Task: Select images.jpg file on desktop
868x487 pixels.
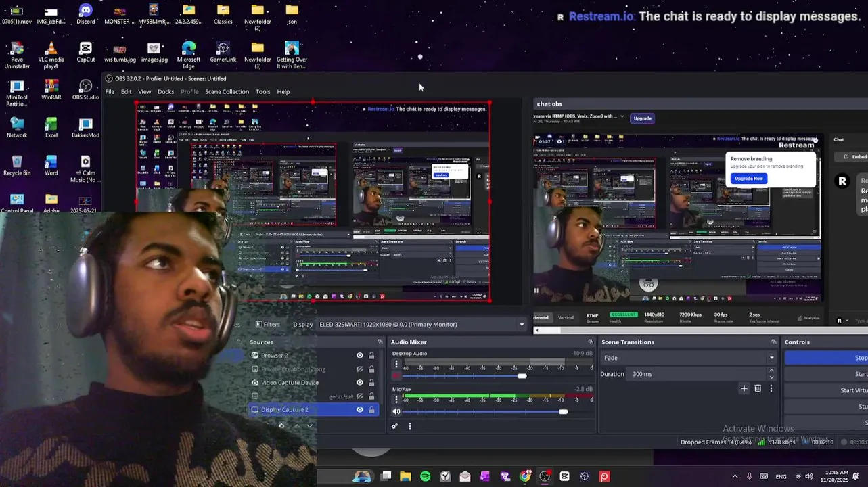Action: click(154, 52)
